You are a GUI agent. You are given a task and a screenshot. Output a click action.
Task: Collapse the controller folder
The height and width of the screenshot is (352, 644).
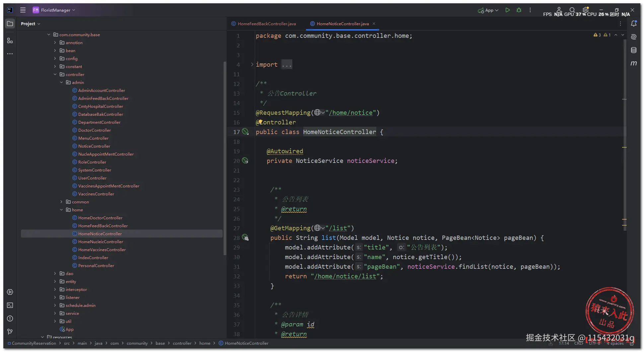(x=55, y=74)
